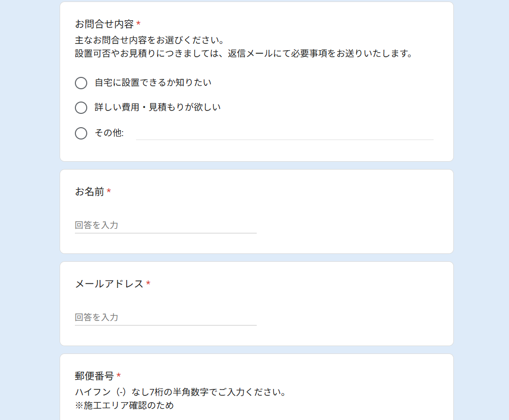Choose the 詳しい費用・見積もりが欲しい radio option

[81, 107]
